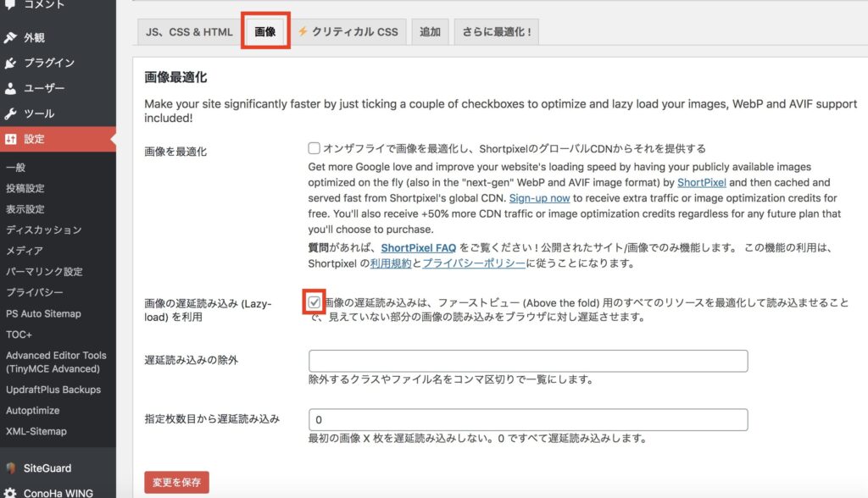Click the 画像最適化 heading text
Screen dimensions: 868x498
(x=175, y=77)
